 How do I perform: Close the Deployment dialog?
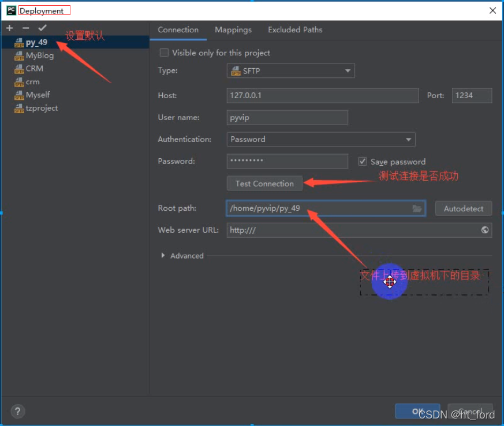[x=492, y=10]
